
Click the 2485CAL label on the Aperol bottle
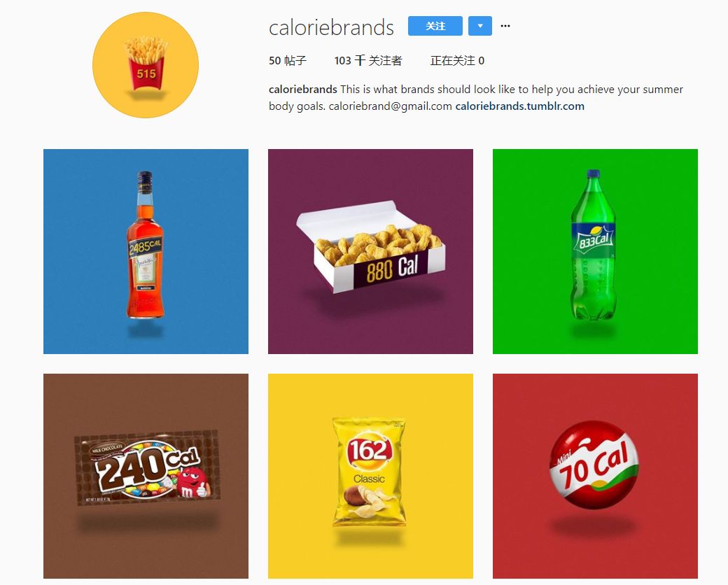pos(146,247)
